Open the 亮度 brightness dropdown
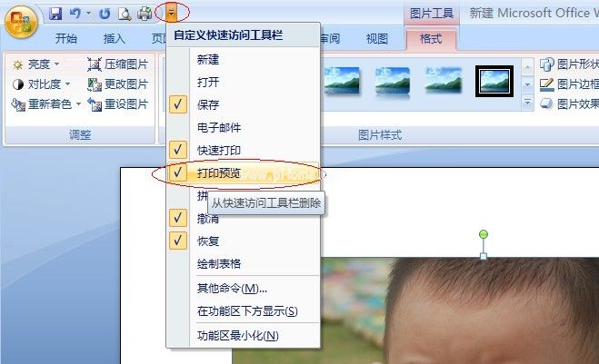Screen dimensions: 599x364 tap(35, 64)
